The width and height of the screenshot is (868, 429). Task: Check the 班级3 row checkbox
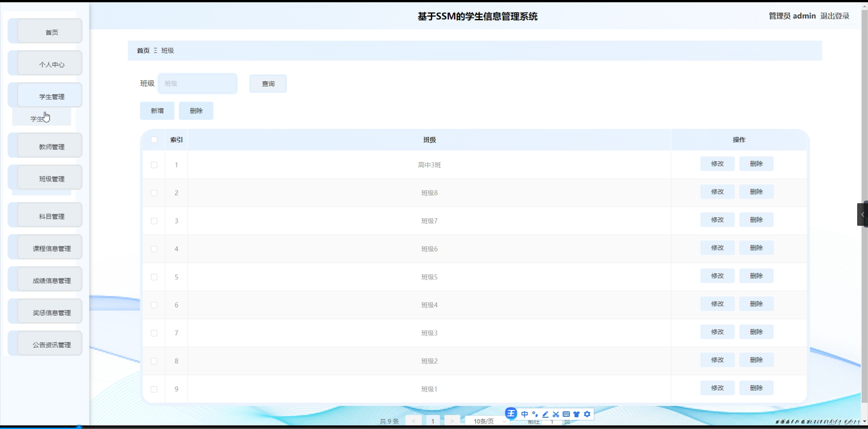click(154, 333)
